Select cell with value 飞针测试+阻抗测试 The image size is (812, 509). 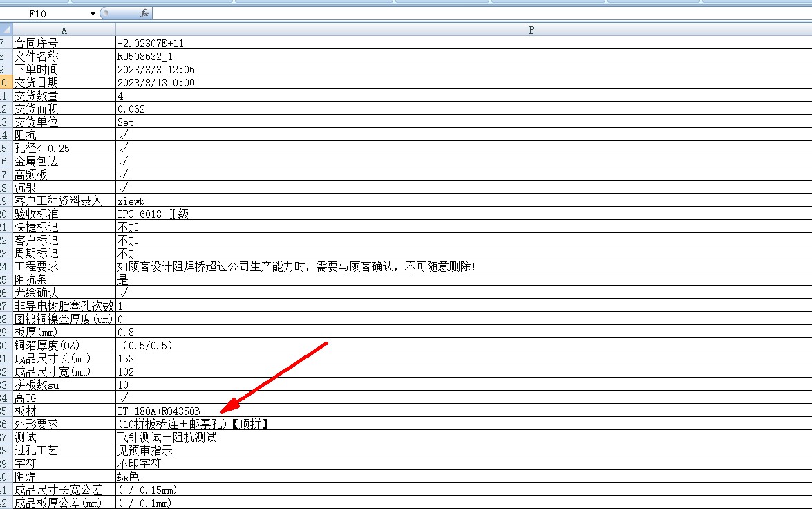pos(464,437)
